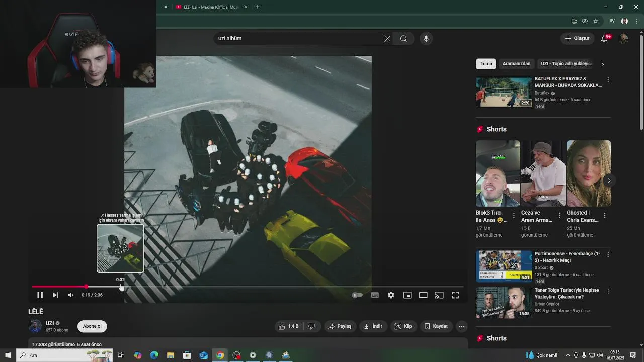Show next Shorts with arrow
The image size is (644, 362).
pos(609,180)
